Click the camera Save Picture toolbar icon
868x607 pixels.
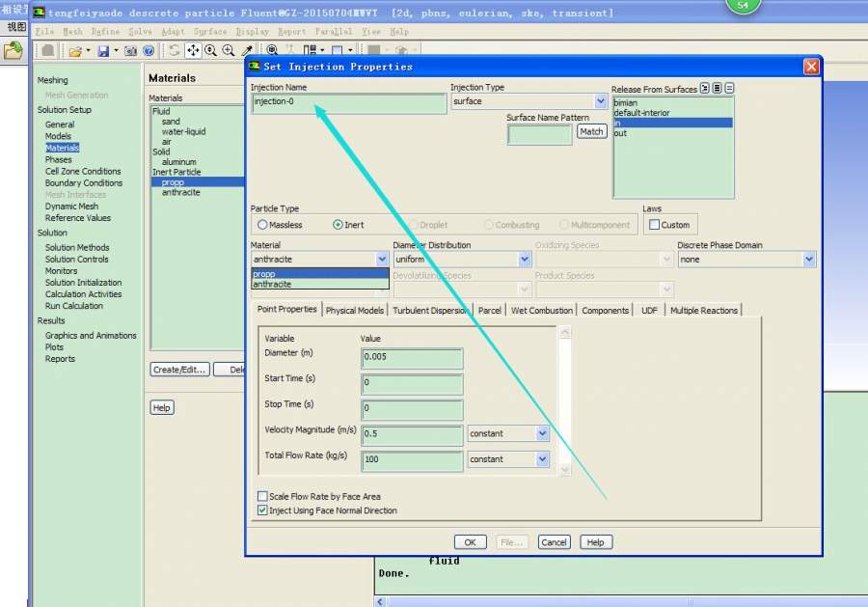pos(130,51)
